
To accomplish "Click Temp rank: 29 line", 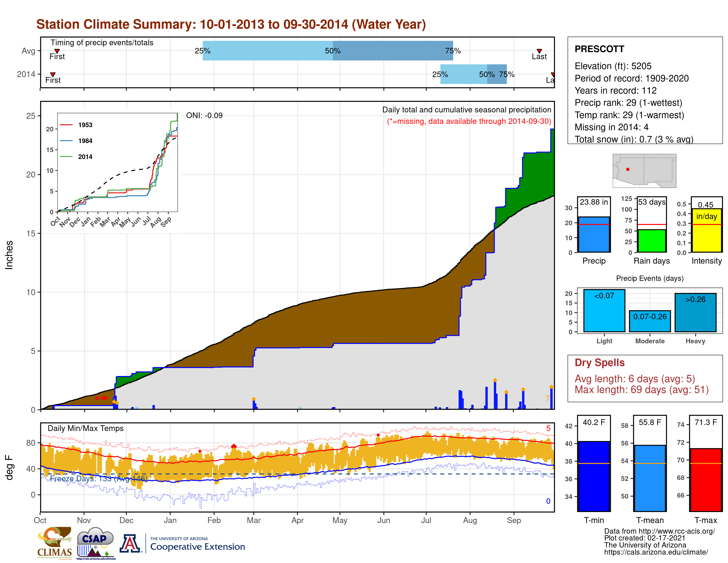I will click(629, 115).
